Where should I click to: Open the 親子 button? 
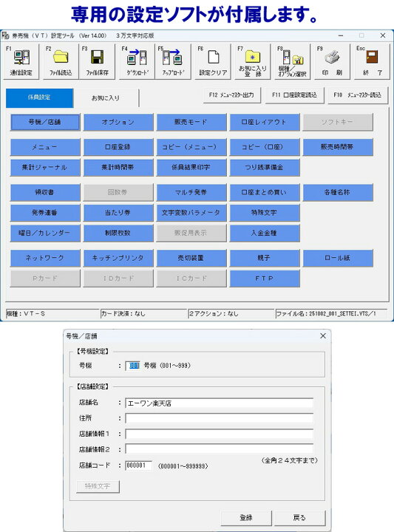point(265,258)
